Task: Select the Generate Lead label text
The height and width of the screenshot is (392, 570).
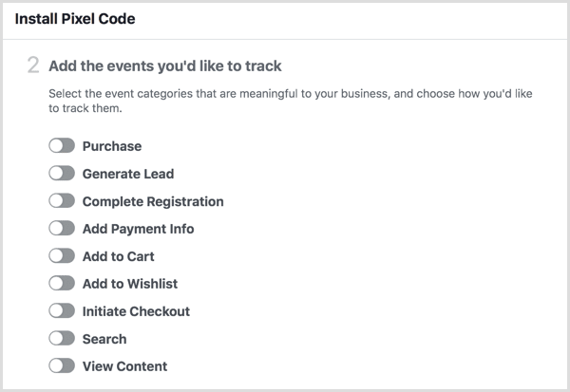Action: (128, 174)
